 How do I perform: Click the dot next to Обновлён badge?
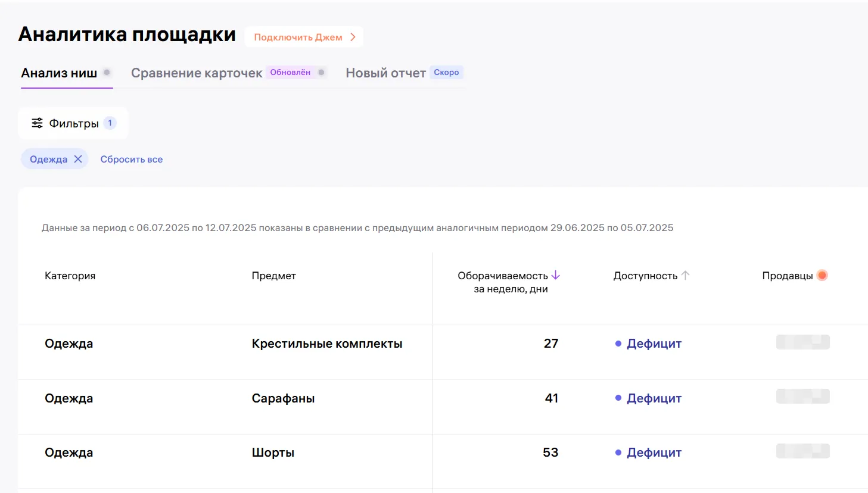[x=321, y=73]
